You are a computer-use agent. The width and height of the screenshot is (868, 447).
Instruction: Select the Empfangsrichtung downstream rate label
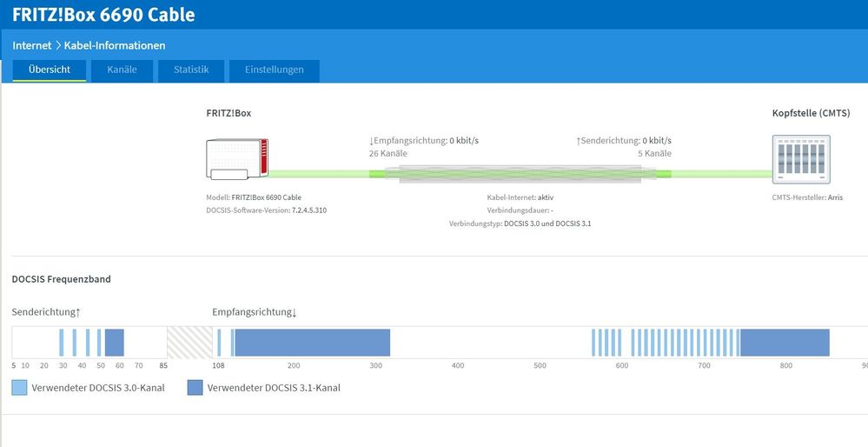[x=423, y=141]
